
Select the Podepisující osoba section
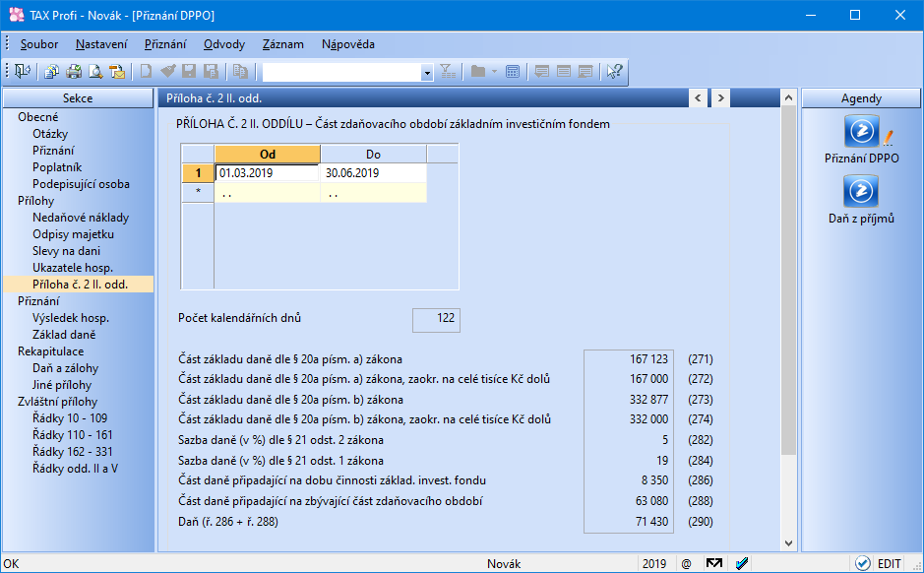81,184
